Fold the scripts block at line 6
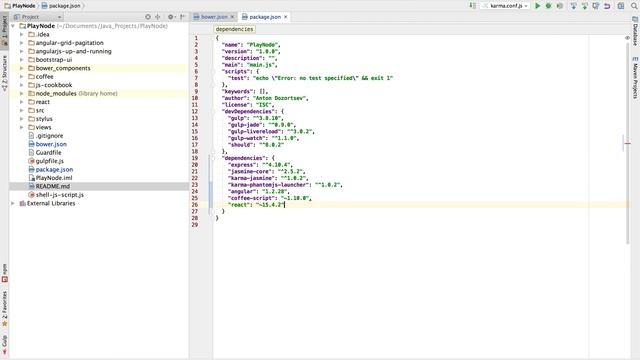 213,71
